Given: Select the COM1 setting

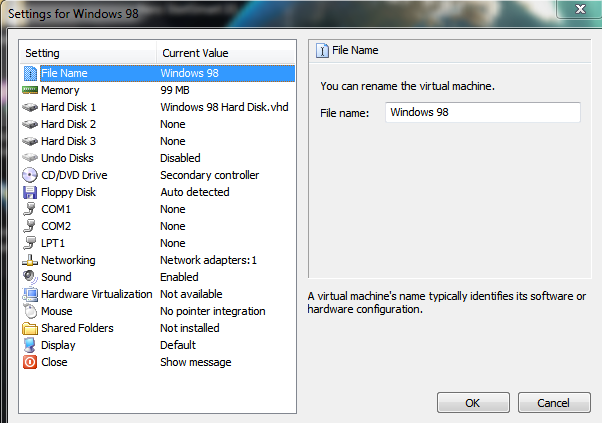Looking at the screenshot, I should click(x=157, y=209).
